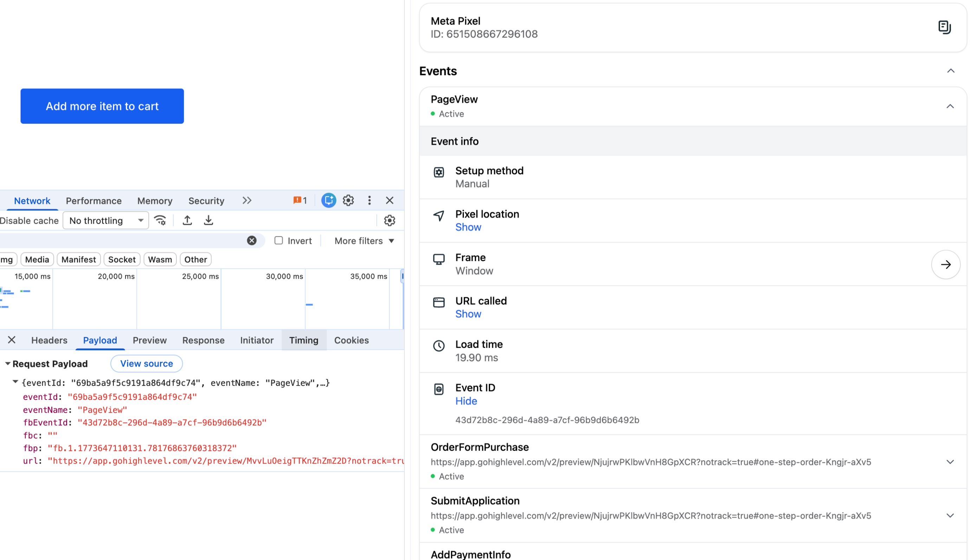Clear the network filter text

tap(252, 240)
